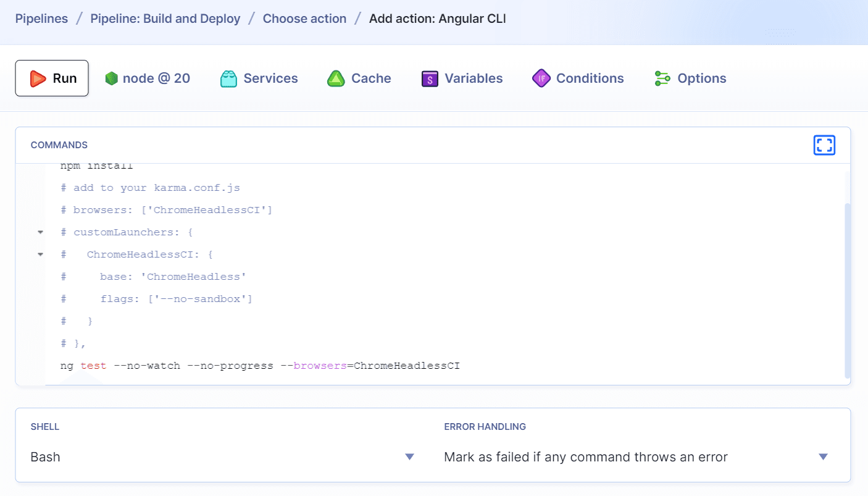Click the Options sliders icon
Viewport: 868px width, 496px height.
pos(662,78)
